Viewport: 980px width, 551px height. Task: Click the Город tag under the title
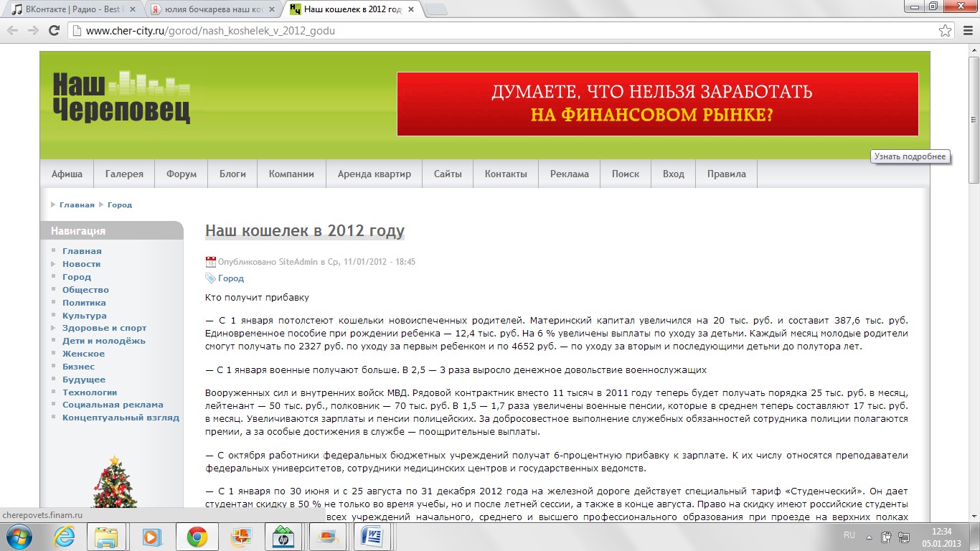[231, 278]
